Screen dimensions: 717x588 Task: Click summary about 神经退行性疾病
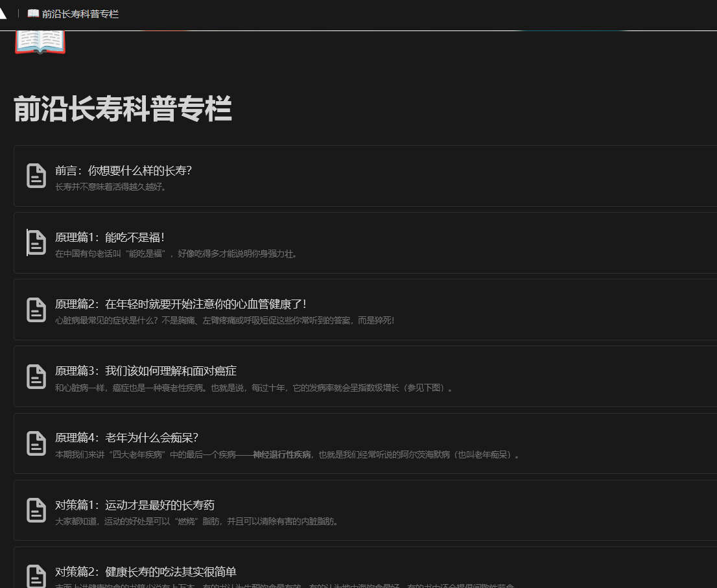tap(287, 454)
